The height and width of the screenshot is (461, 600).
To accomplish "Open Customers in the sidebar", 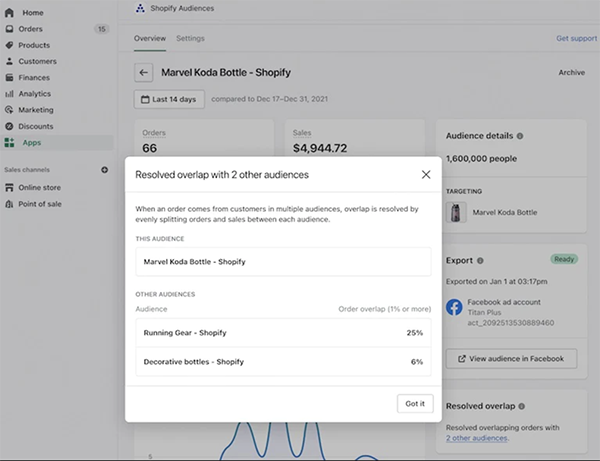I will click(38, 61).
